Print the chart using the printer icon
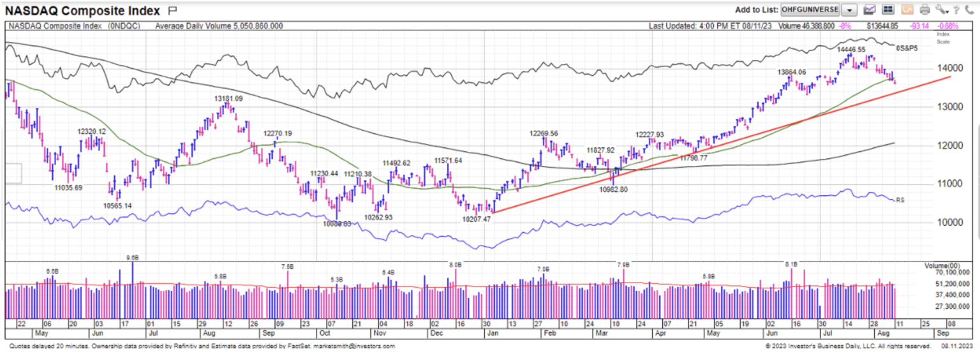 pyautogui.click(x=924, y=10)
